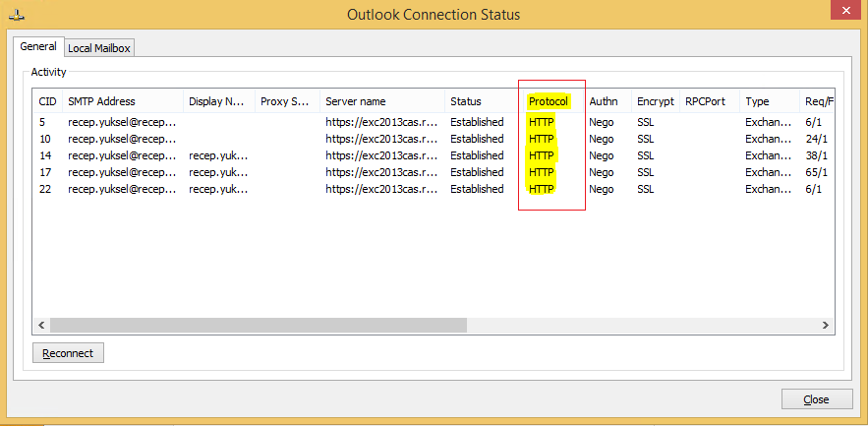
Task: Select row with CID 14
Action: click(434, 155)
